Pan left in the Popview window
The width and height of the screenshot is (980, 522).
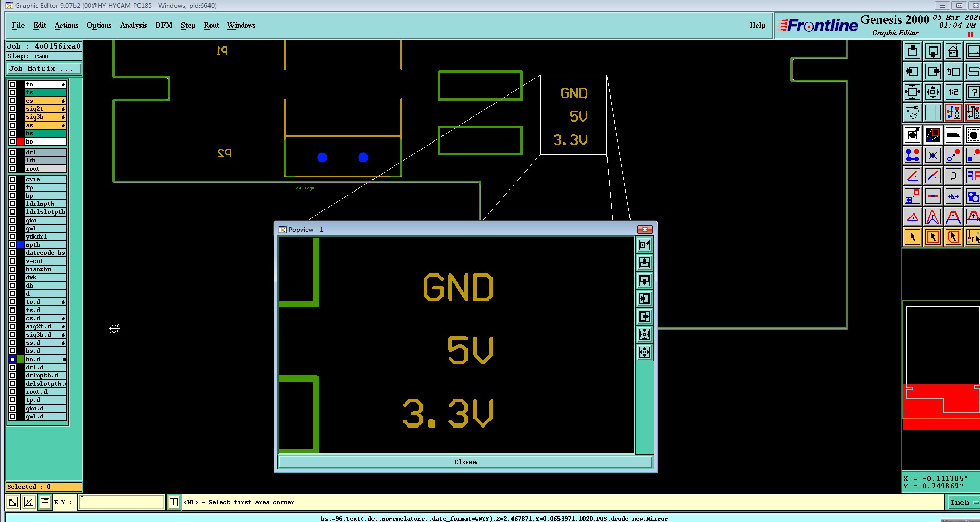(645, 299)
